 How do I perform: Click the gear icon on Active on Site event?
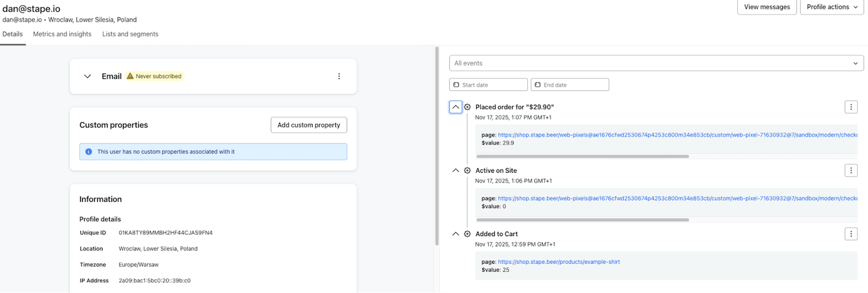pos(467,170)
